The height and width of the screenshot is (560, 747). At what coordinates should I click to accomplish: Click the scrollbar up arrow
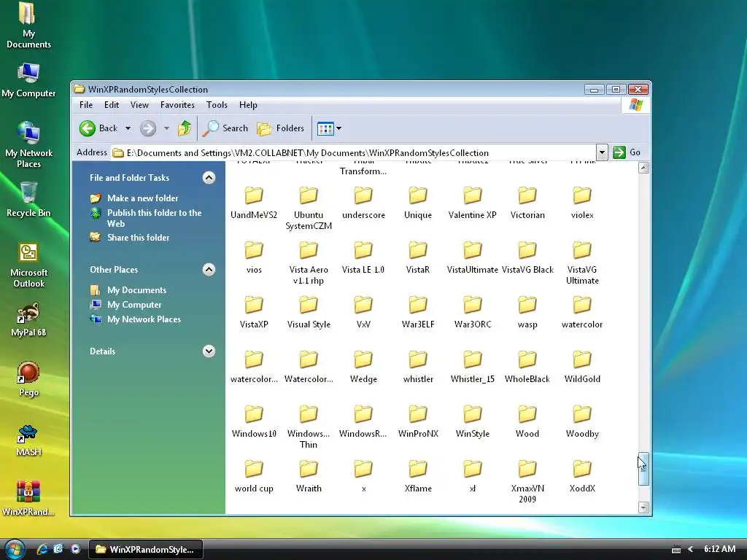click(643, 168)
